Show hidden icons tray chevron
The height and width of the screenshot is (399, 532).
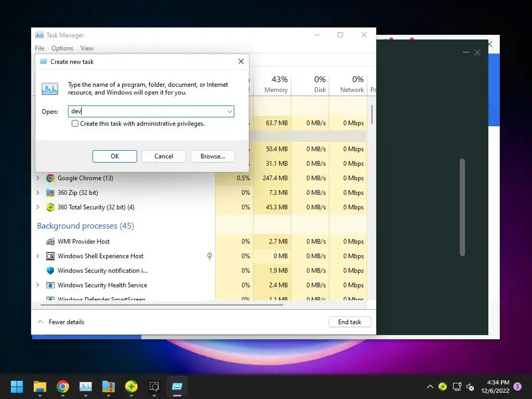(x=430, y=387)
